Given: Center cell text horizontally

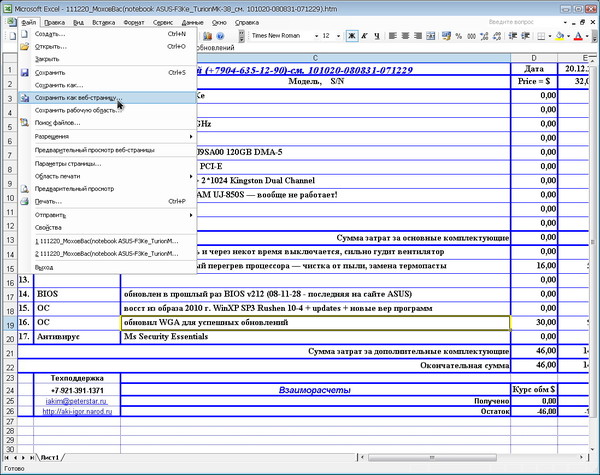Looking at the screenshot, I should 405,36.
